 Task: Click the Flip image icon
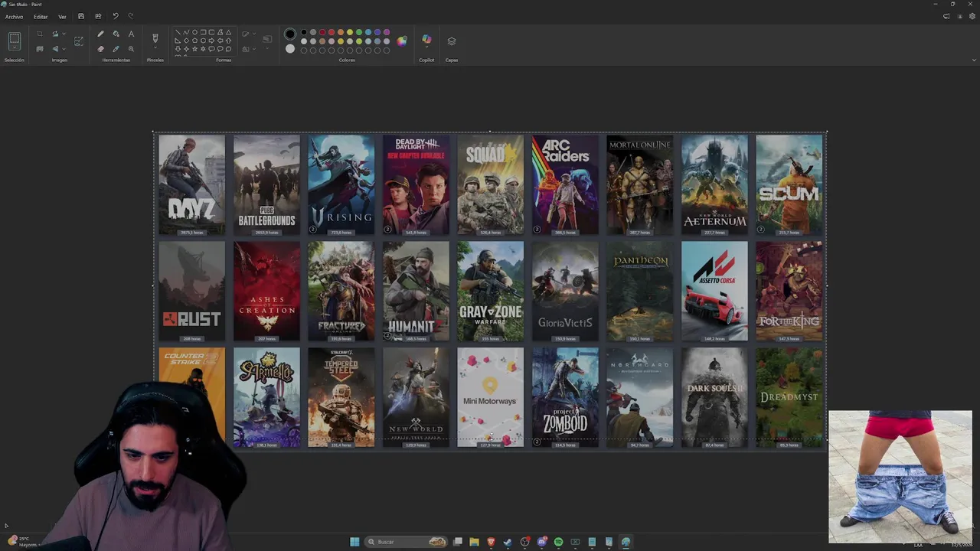coord(55,49)
